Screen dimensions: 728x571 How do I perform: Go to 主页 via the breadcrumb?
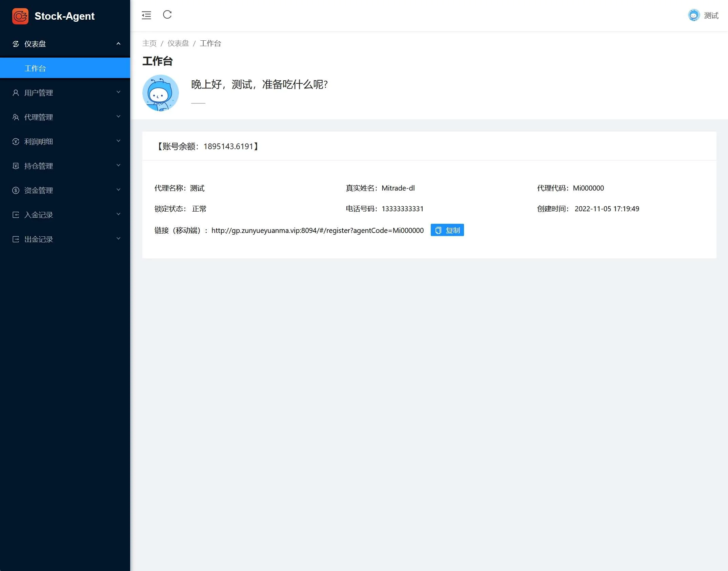tap(149, 43)
